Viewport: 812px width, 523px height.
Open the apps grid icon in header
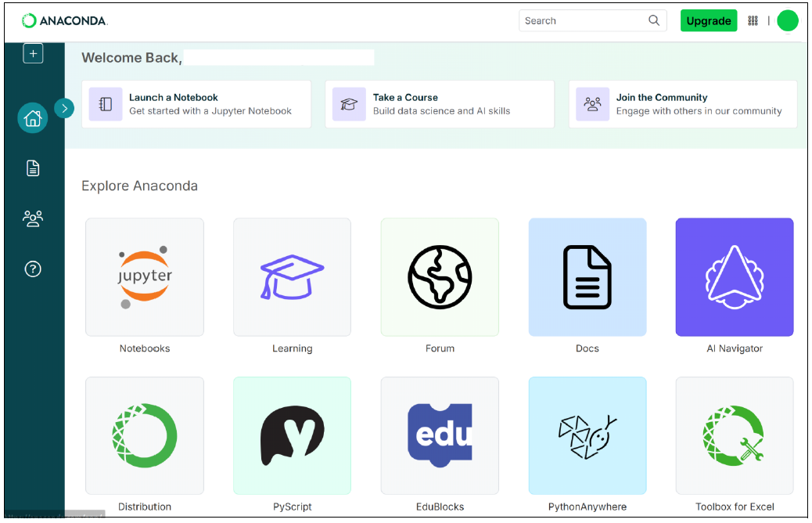click(x=753, y=21)
